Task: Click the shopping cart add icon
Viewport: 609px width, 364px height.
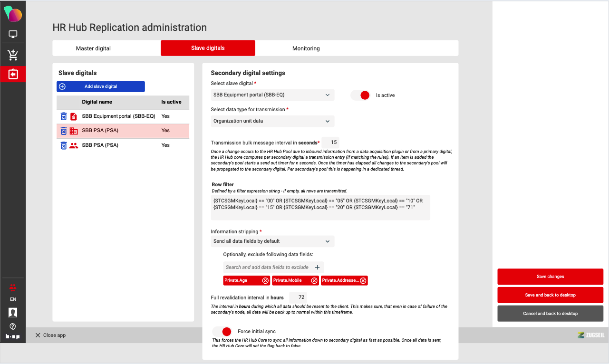Action: pyautogui.click(x=13, y=55)
